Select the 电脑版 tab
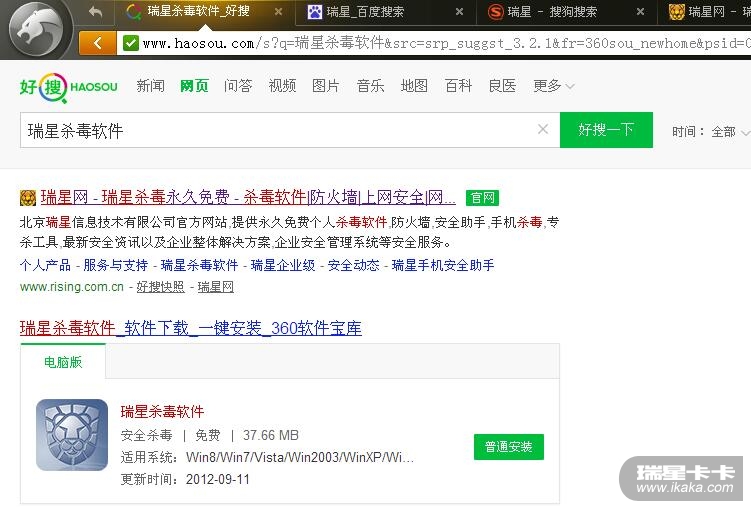751x507 pixels. pyautogui.click(x=63, y=362)
